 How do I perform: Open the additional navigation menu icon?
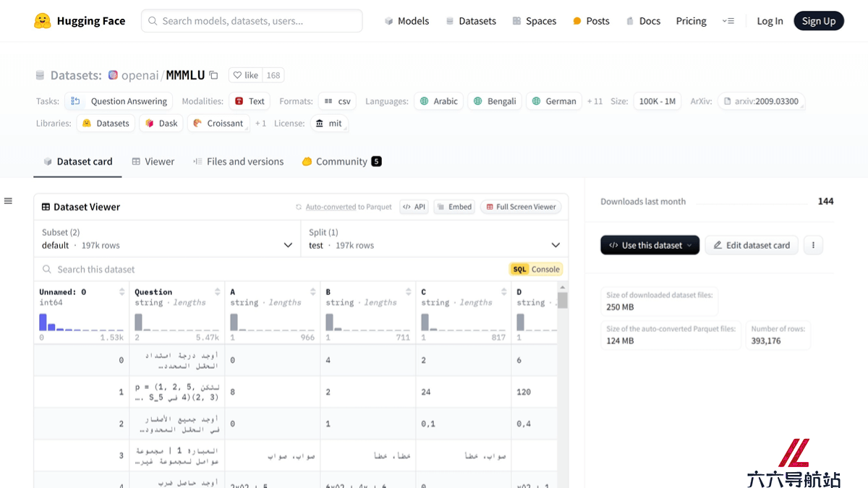[728, 21]
